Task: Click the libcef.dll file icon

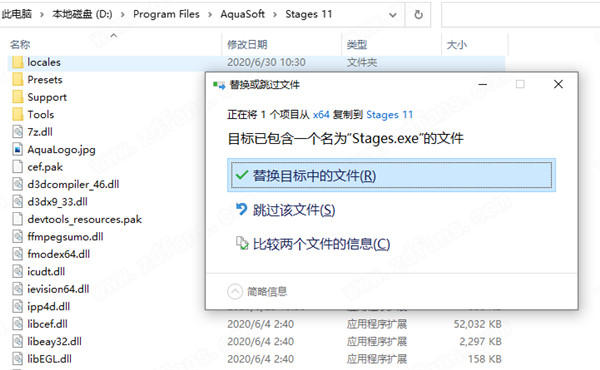Action: click(x=17, y=324)
